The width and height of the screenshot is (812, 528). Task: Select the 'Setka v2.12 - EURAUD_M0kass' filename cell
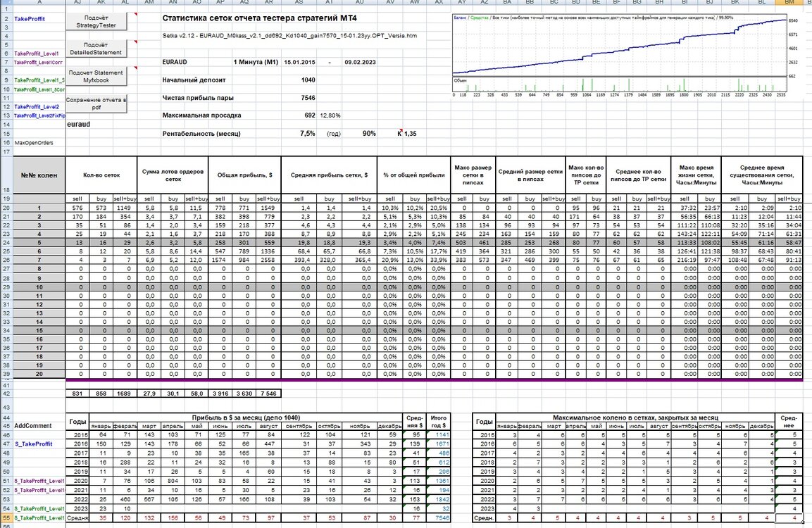click(x=289, y=36)
